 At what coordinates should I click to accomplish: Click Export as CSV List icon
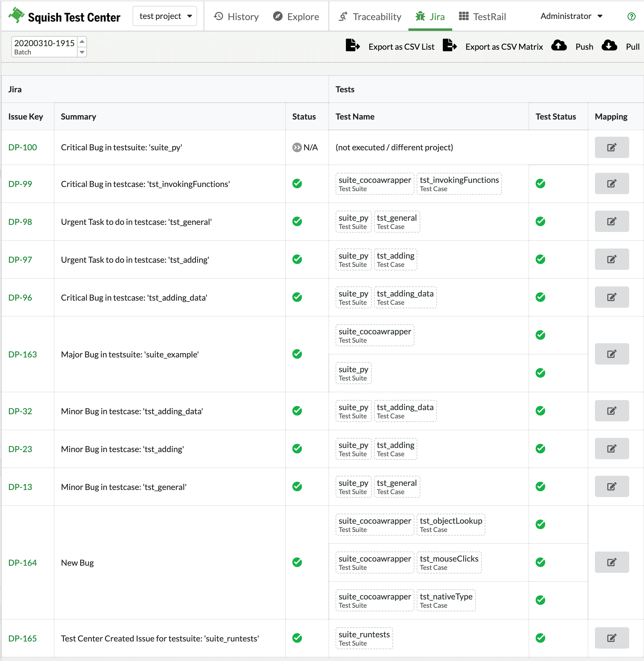(x=352, y=45)
